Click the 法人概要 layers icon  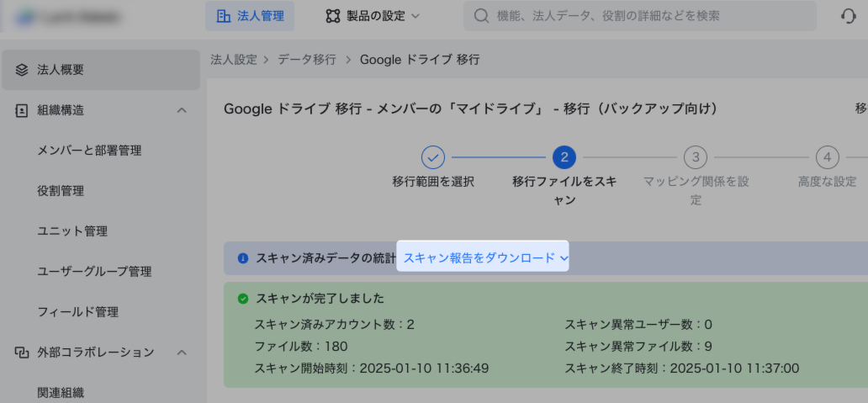pyautogui.click(x=22, y=70)
